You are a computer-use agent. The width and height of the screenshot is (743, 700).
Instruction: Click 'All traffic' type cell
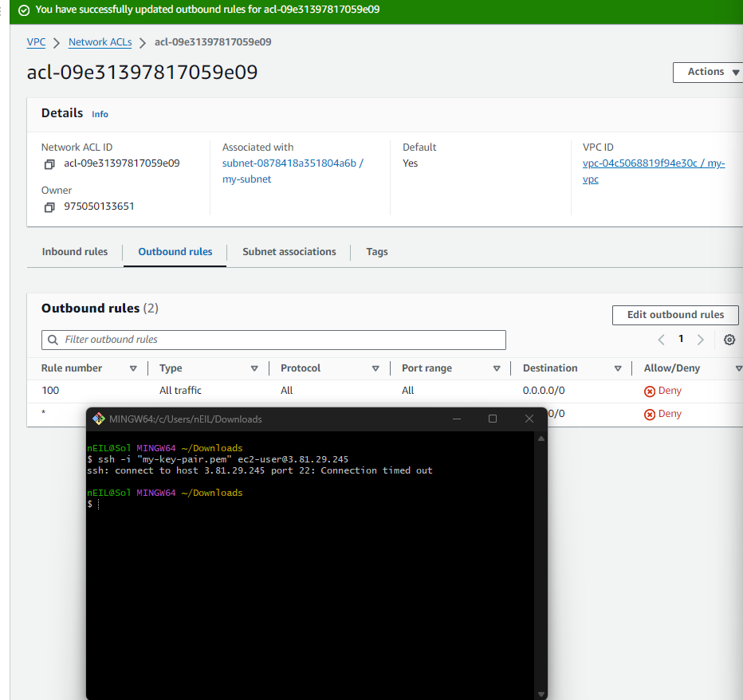pyautogui.click(x=180, y=391)
